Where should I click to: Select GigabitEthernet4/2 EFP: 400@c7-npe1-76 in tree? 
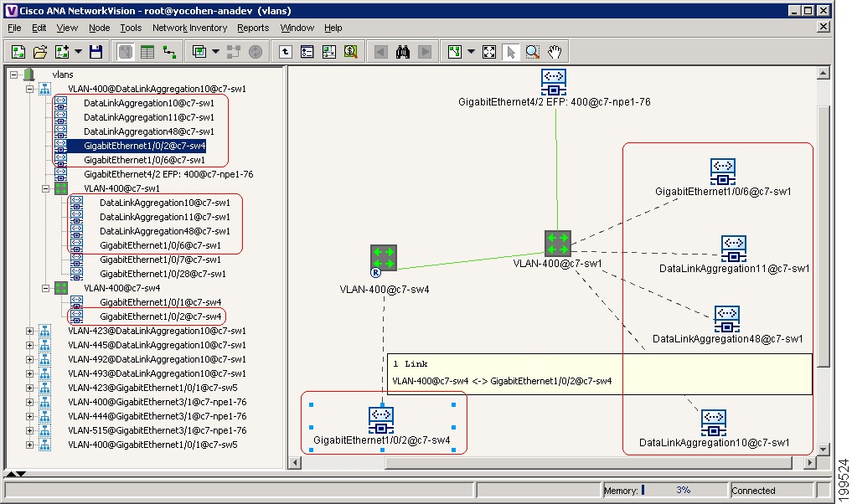(x=168, y=174)
